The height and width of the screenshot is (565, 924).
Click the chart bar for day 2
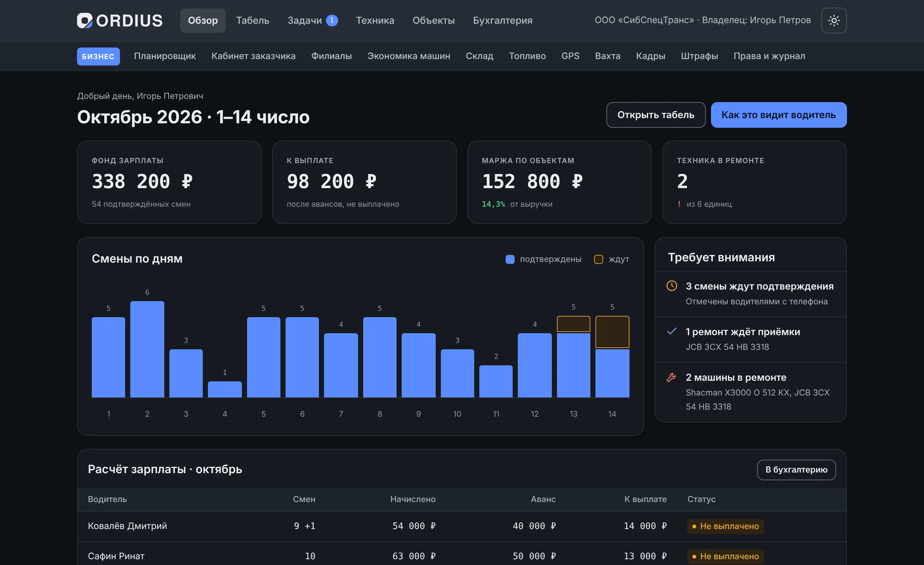pos(147,349)
